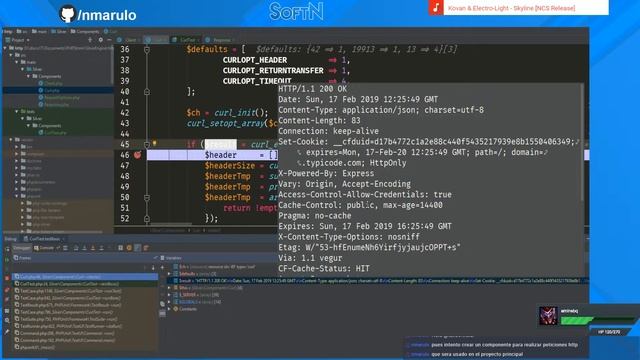The image size is (640, 360).
Task: Click the pin tab icon at bottom of debug sidebar
Action: pos(7,332)
